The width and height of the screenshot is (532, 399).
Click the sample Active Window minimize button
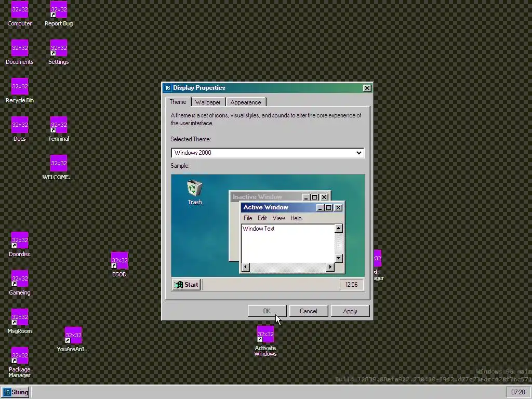[x=320, y=208]
